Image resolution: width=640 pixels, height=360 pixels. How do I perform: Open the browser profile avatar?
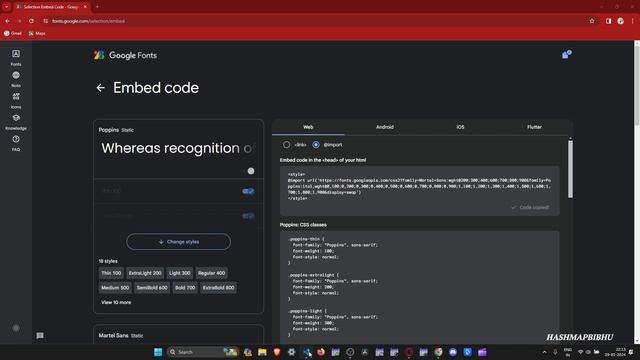[621, 21]
